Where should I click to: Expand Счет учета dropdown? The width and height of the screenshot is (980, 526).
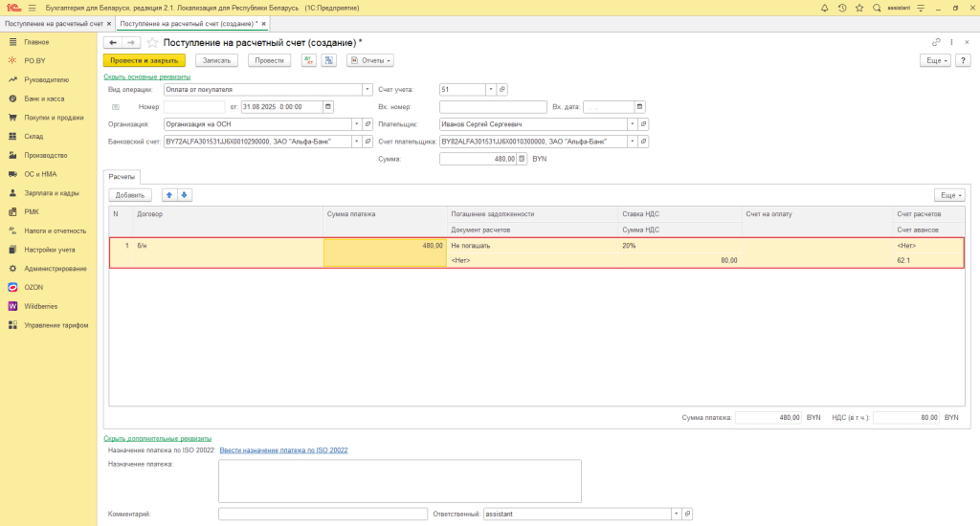tap(491, 89)
